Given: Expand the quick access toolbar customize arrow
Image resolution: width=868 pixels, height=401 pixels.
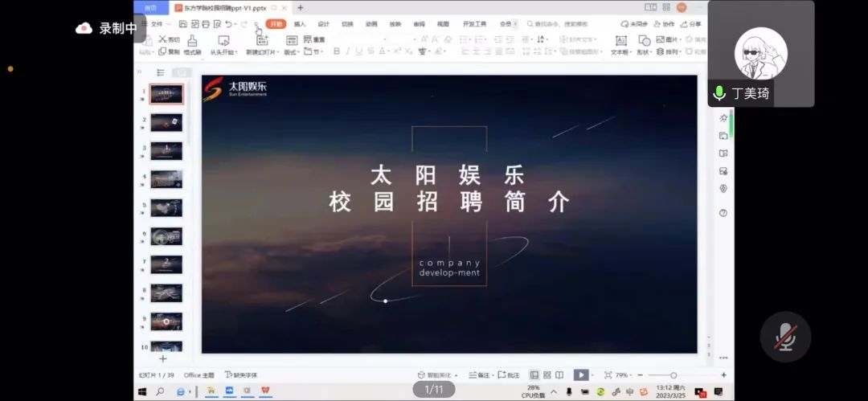Looking at the screenshot, I should click(x=256, y=24).
